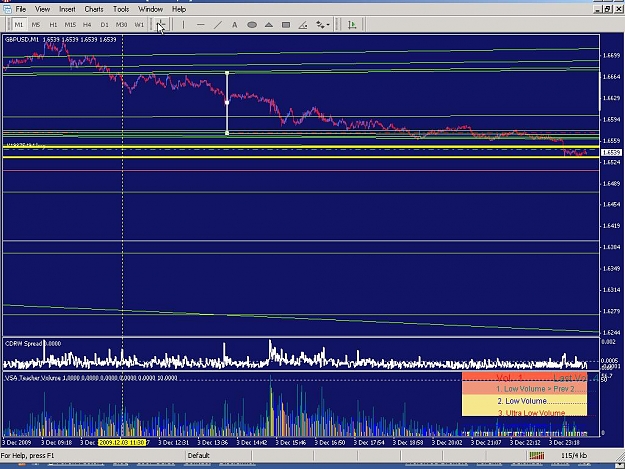
Task: Select the ellipse drawing tool
Action: click(252, 25)
